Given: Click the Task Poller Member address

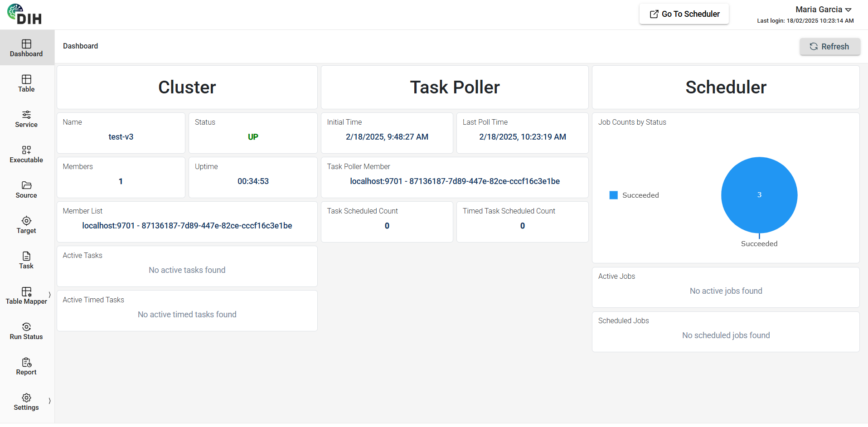Looking at the screenshot, I should point(455,181).
